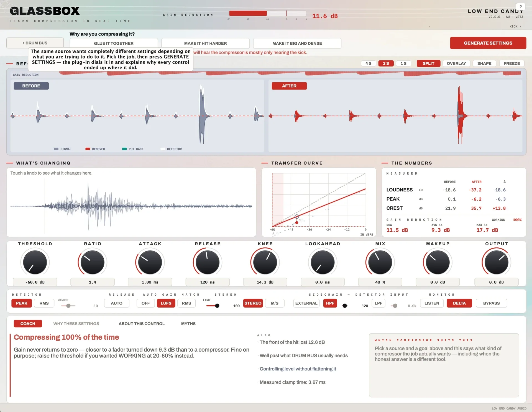Adjust the LPF frequency slider
The width and height of the screenshot is (532, 412).
[x=395, y=306]
